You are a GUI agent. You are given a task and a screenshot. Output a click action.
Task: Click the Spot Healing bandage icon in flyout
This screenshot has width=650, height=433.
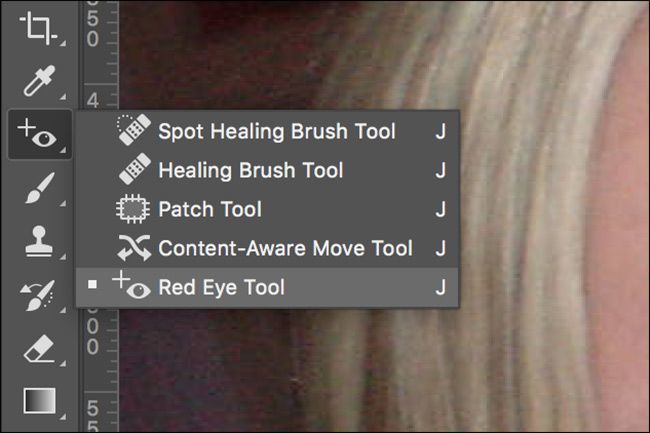(133, 130)
